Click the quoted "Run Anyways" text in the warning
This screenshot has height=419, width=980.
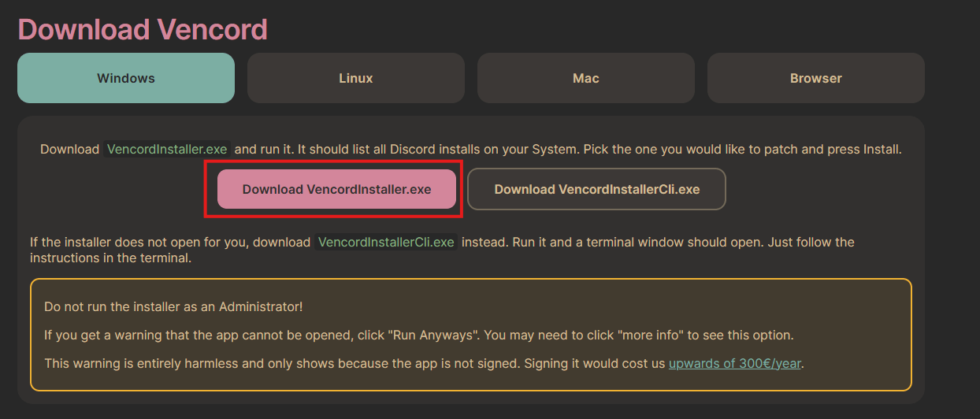pos(432,335)
